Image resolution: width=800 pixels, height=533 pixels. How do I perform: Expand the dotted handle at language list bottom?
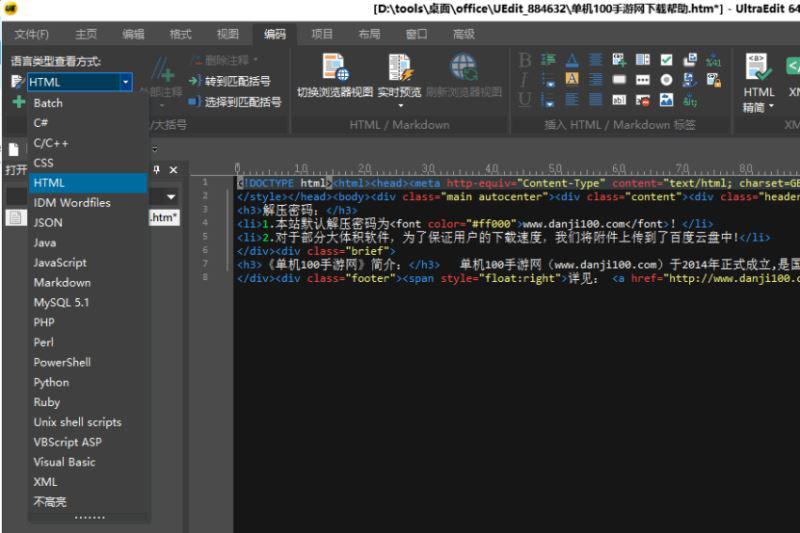point(90,518)
